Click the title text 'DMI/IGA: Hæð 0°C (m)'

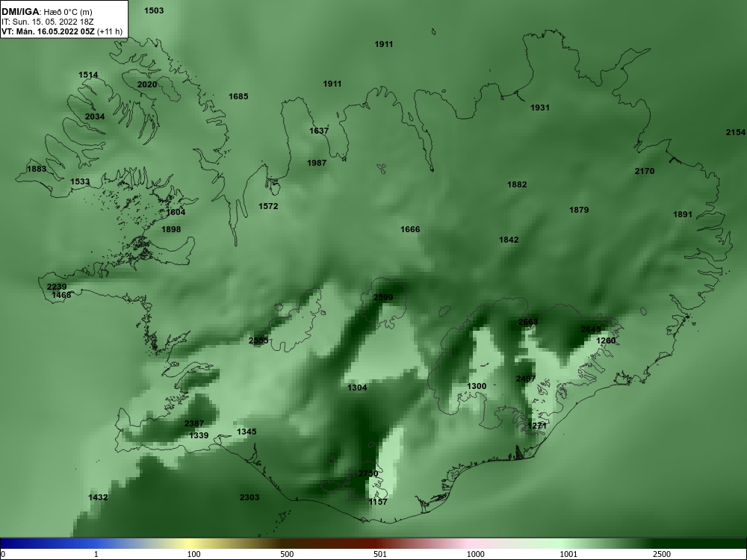(x=46, y=12)
